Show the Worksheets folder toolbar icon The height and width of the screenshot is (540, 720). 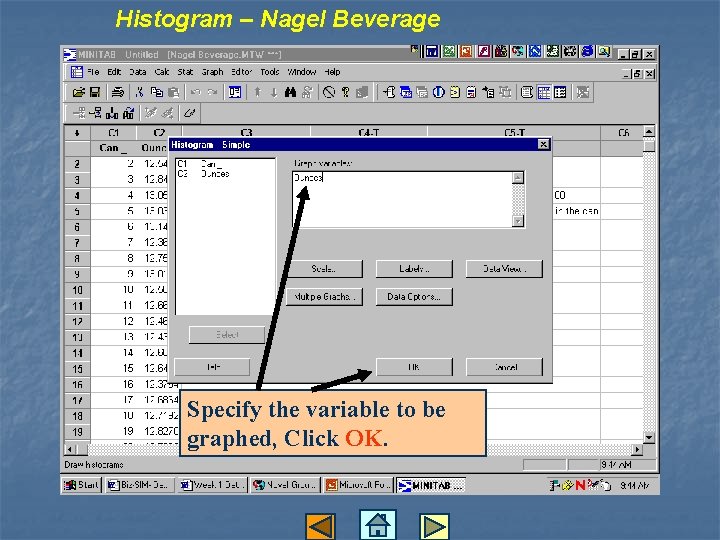pyautogui.click(x=406, y=92)
